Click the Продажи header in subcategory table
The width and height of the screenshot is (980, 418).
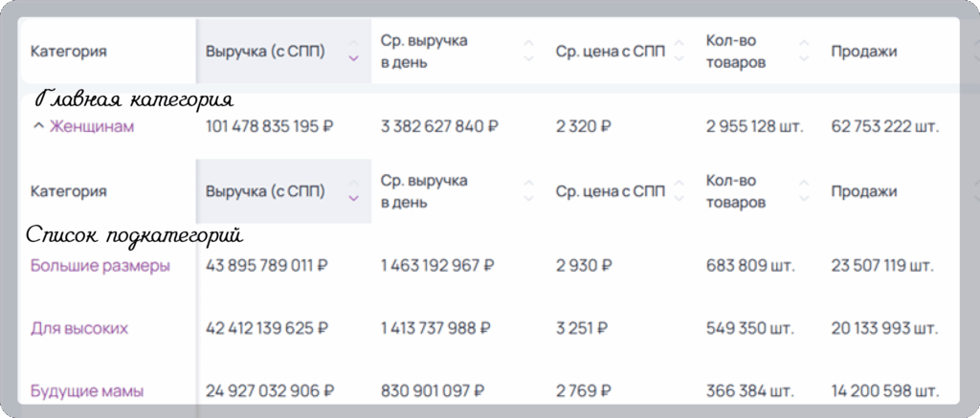point(864,192)
